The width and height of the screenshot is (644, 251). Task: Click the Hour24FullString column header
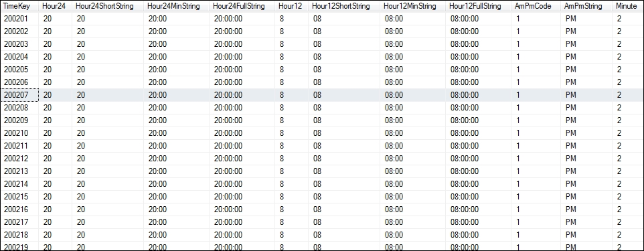(242, 6)
